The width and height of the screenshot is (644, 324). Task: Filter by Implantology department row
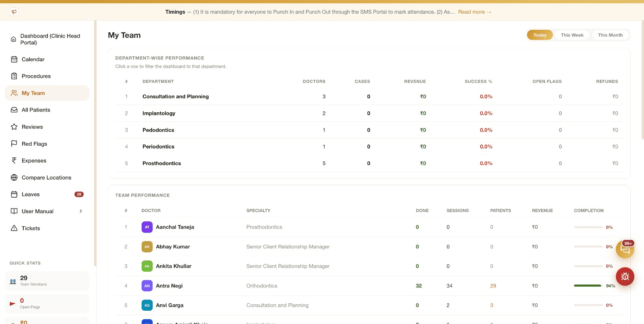[369, 113]
